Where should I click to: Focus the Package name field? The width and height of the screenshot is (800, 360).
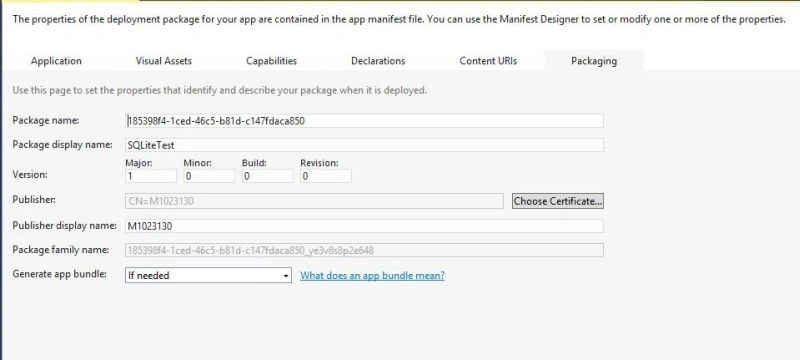pos(364,121)
